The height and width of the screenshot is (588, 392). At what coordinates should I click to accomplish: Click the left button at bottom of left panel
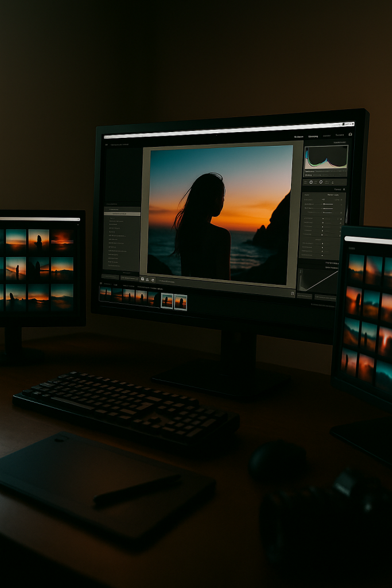click(110, 277)
